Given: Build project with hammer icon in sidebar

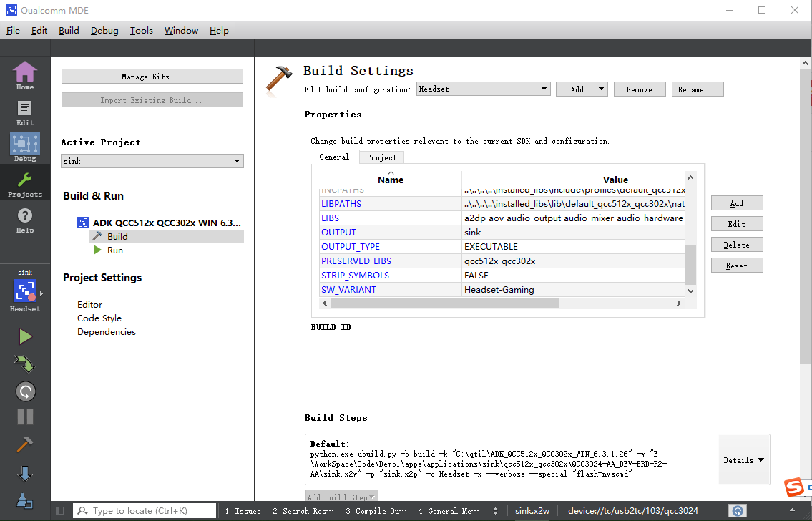Looking at the screenshot, I should (x=25, y=444).
